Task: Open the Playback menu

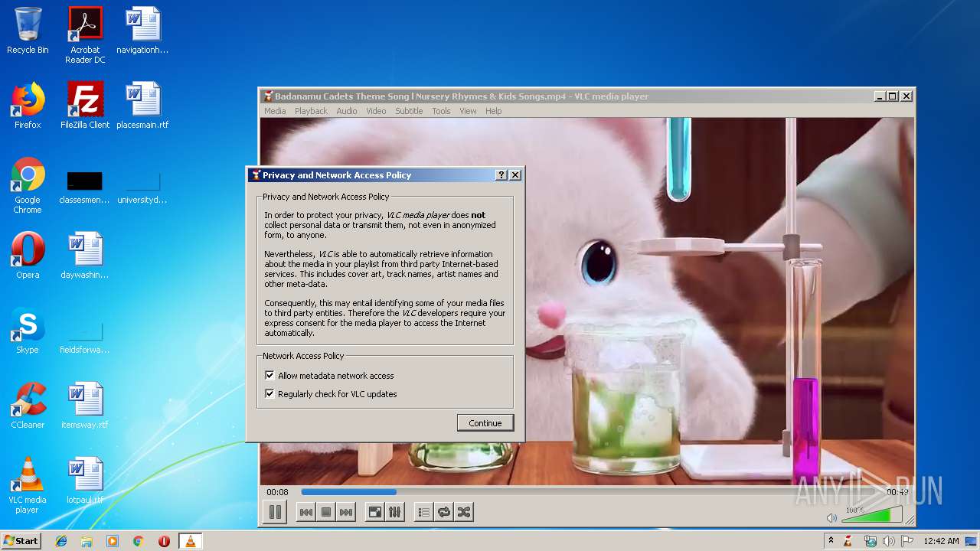Action: (311, 111)
